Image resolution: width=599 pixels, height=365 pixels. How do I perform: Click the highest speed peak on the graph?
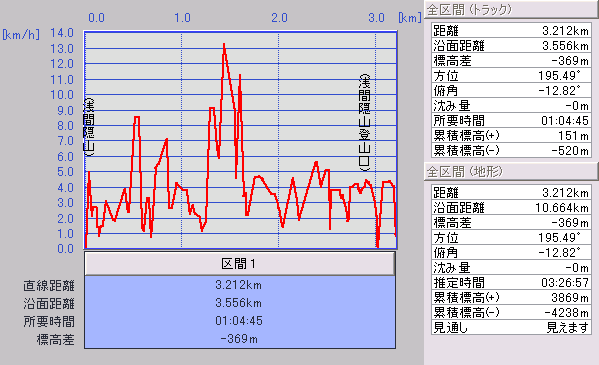click(224, 45)
